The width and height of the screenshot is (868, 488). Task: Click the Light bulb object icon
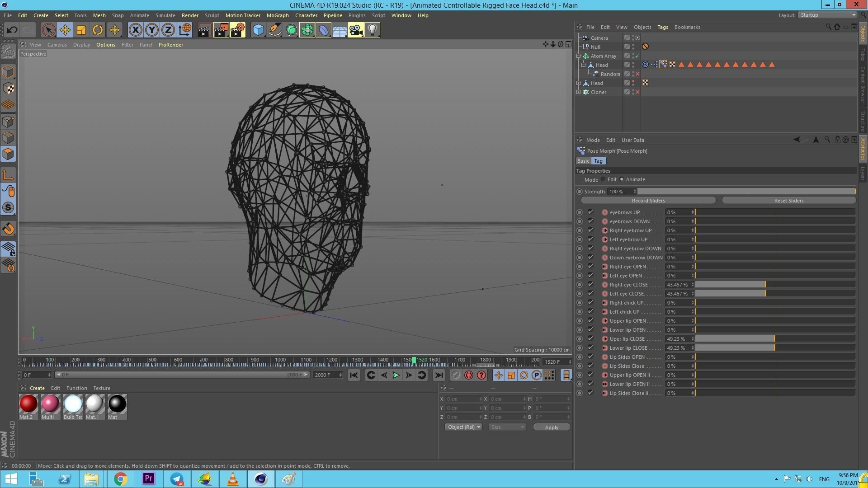(372, 30)
